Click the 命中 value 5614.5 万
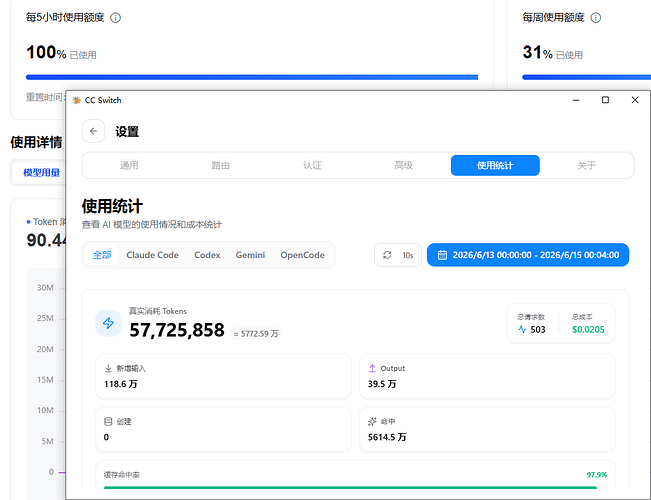 (387, 437)
